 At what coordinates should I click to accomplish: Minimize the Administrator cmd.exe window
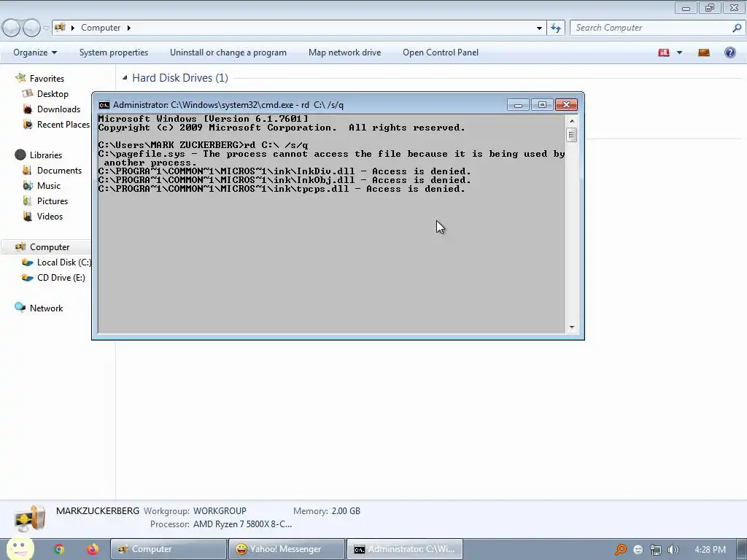pos(518,105)
